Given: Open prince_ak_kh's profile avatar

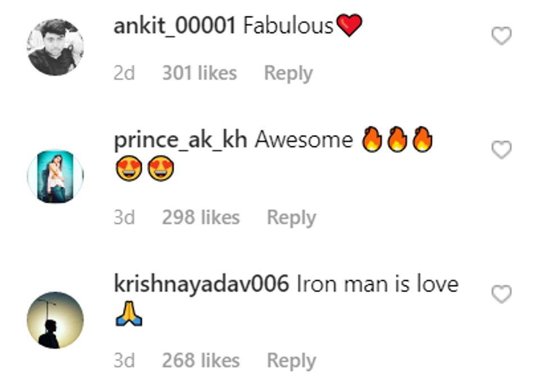Looking at the screenshot, I should coord(55,176).
